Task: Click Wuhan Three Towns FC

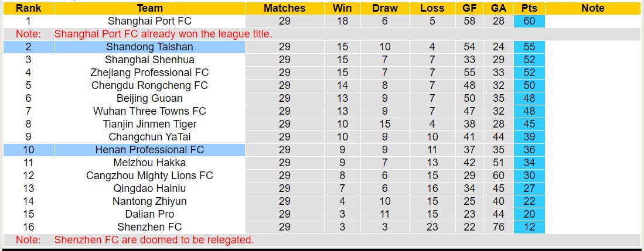Action: pos(149,111)
